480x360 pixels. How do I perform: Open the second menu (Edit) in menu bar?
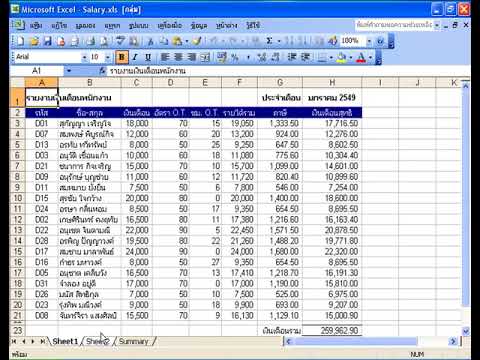point(59,25)
